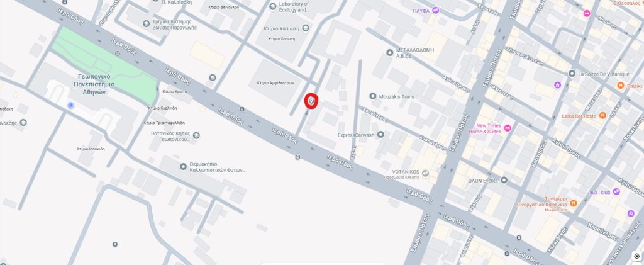This screenshot has width=644, height=265.
Task: Select the New Times Home & Suites hotel icon
Action: click(508, 128)
